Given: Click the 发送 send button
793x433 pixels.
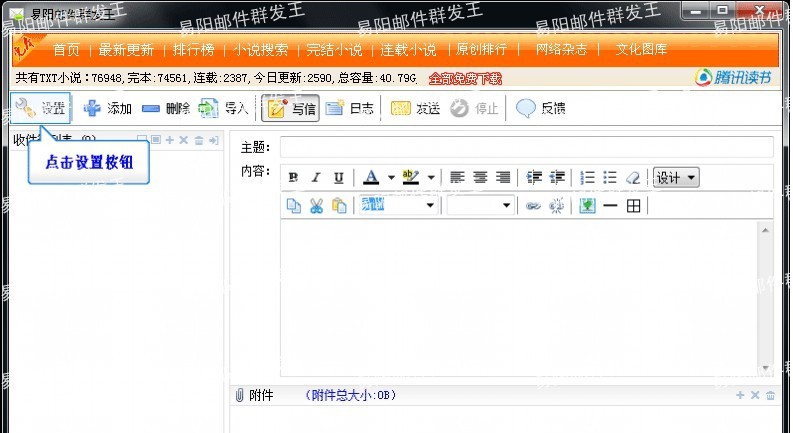Looking at the screenshot, I should click(x=415, y=108).
